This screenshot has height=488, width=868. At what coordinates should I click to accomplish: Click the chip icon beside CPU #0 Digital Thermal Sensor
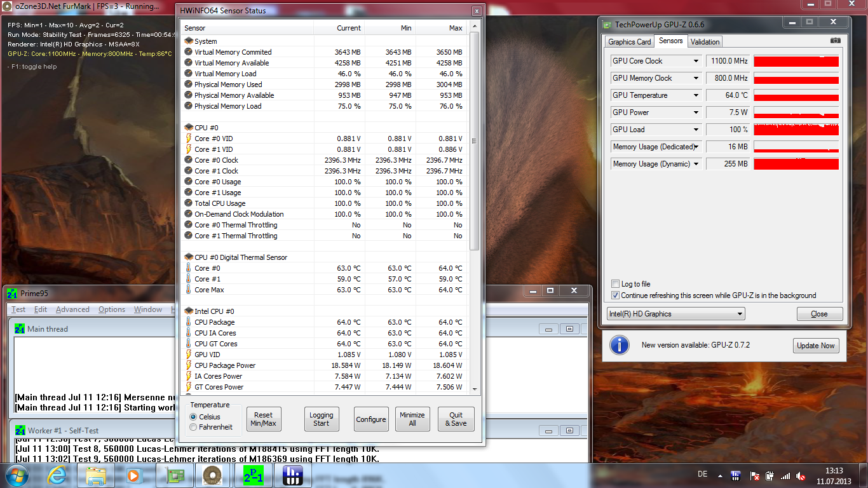(189, 257)
